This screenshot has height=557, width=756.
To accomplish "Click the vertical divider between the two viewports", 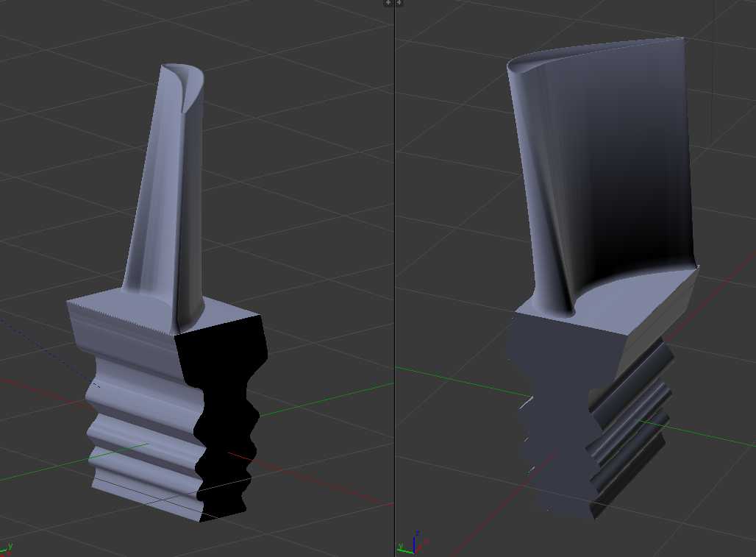I will coord(394,279).
